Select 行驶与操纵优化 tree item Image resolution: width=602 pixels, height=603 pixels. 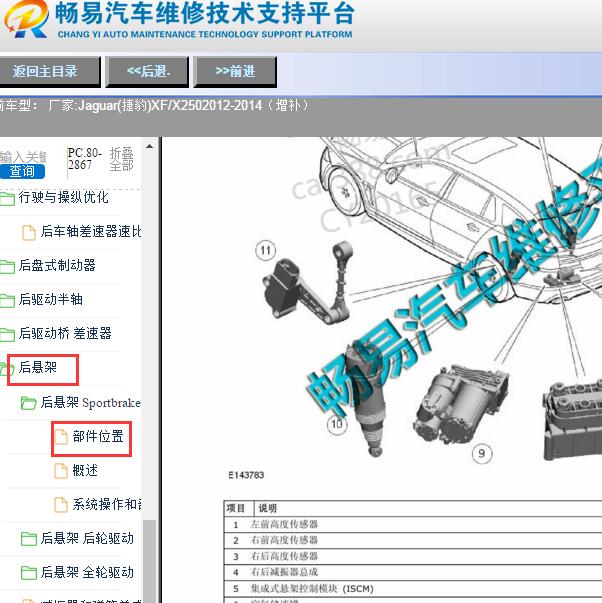[x=63, y=198]
